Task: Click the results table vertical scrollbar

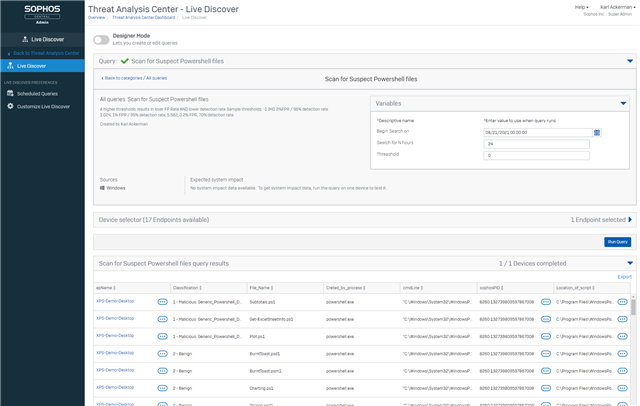Action: click(633, 307)
